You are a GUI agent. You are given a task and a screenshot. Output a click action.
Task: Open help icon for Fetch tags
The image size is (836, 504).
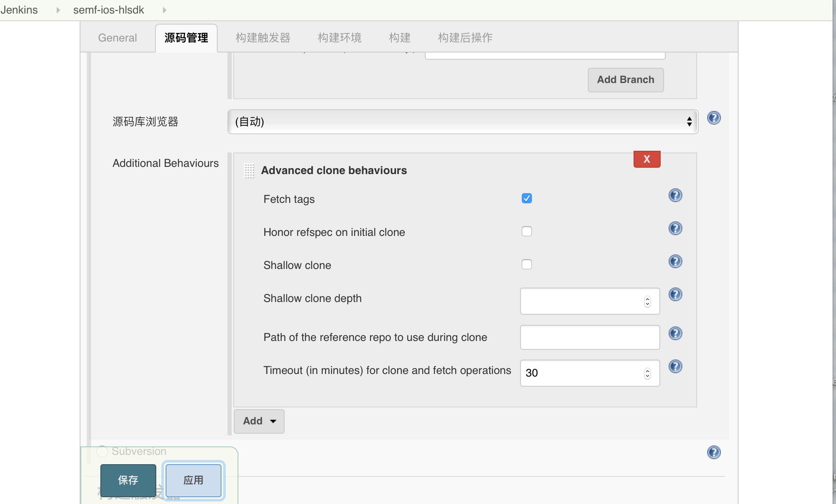pyautogui.click(x=675, y=195)
